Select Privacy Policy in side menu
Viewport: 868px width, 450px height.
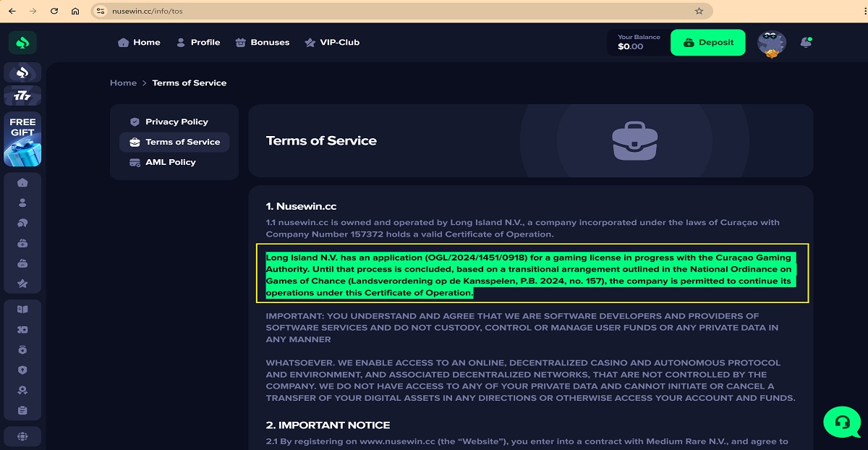click(176, 122)
